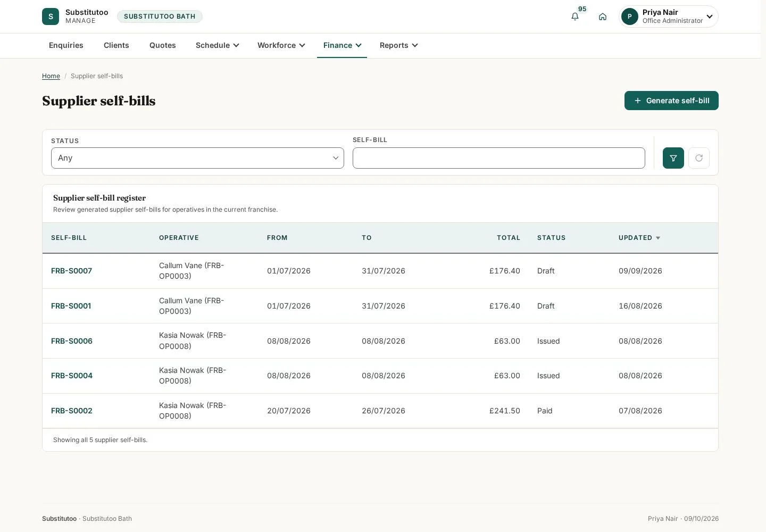Click the 09/09/2026 updated date
Image resolution: width=766 pixels, height=532 pixels.
(x=640, y=271)
